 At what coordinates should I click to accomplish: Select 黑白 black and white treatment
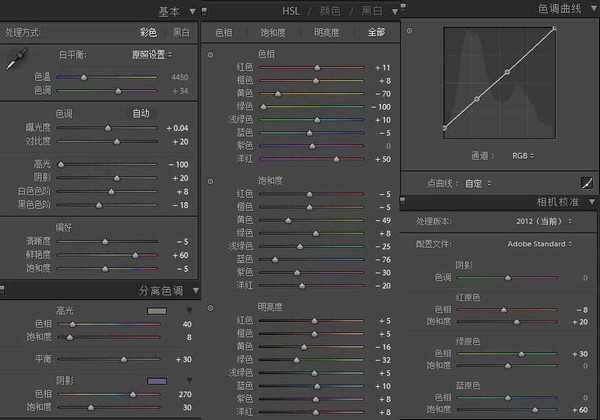(x=183, y=32)
